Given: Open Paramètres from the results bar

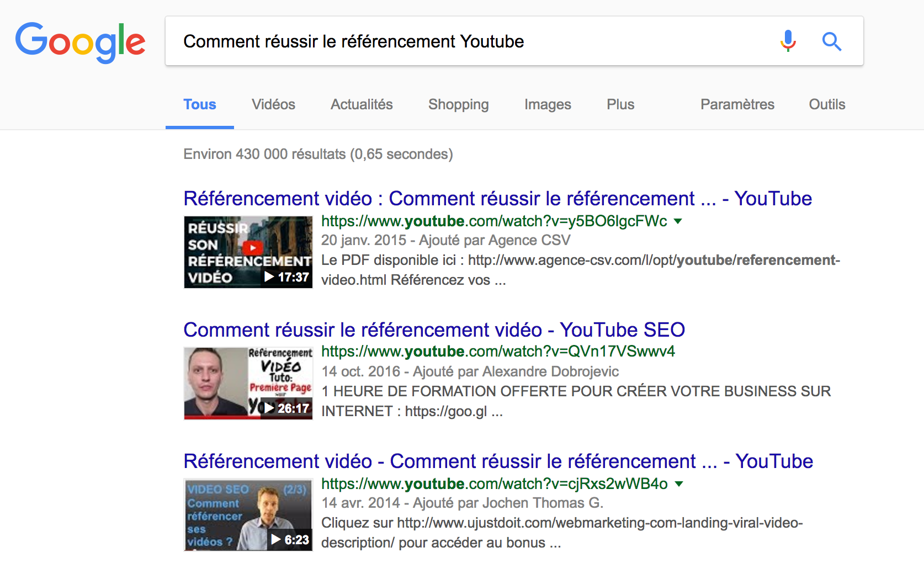Looking at the screenshot, I should pos(737,104).
